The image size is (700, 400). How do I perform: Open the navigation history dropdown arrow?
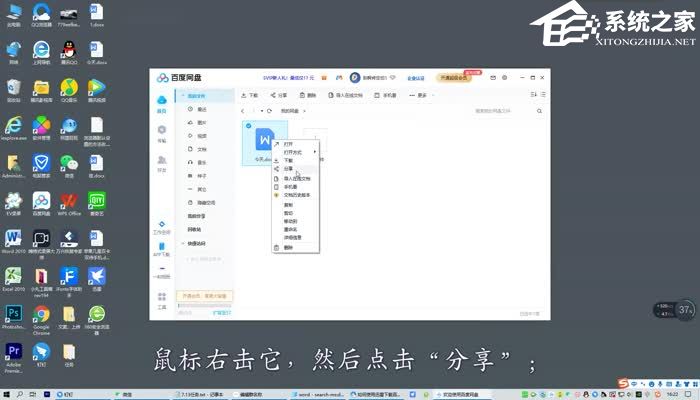click(x=262, y=111)
